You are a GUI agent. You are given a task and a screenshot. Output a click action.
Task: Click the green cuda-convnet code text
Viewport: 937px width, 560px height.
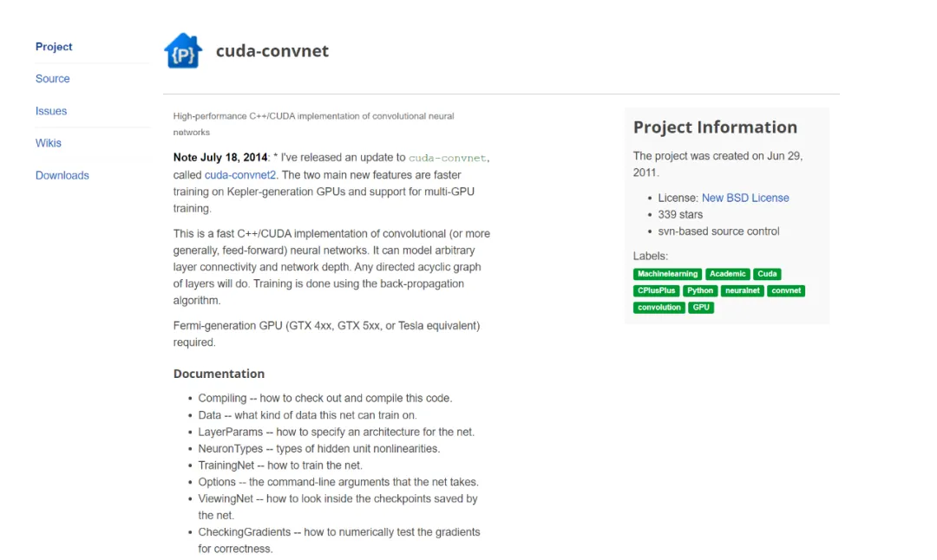(x=448, y=158)
